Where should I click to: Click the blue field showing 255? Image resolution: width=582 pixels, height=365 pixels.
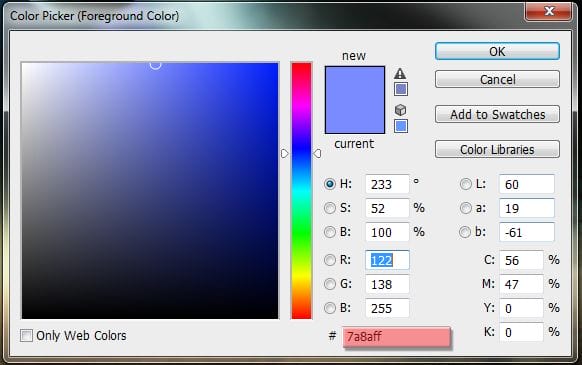pos(387,308)
